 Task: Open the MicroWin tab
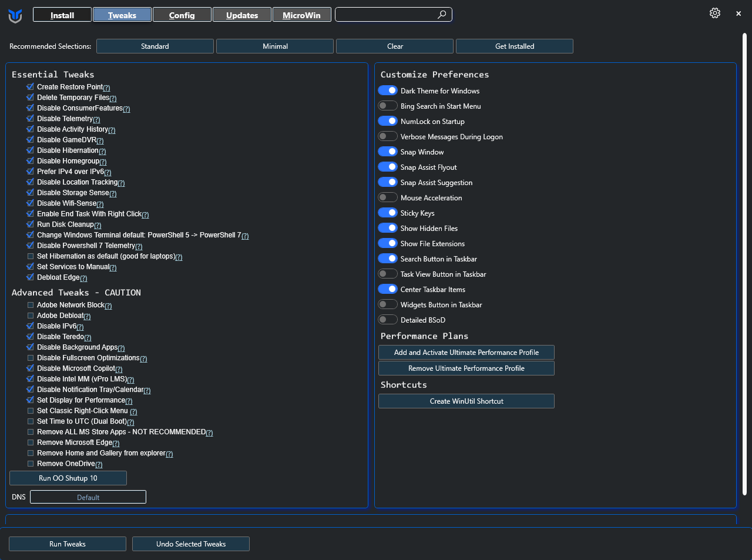pyautogui.click(x=302, y=15)
